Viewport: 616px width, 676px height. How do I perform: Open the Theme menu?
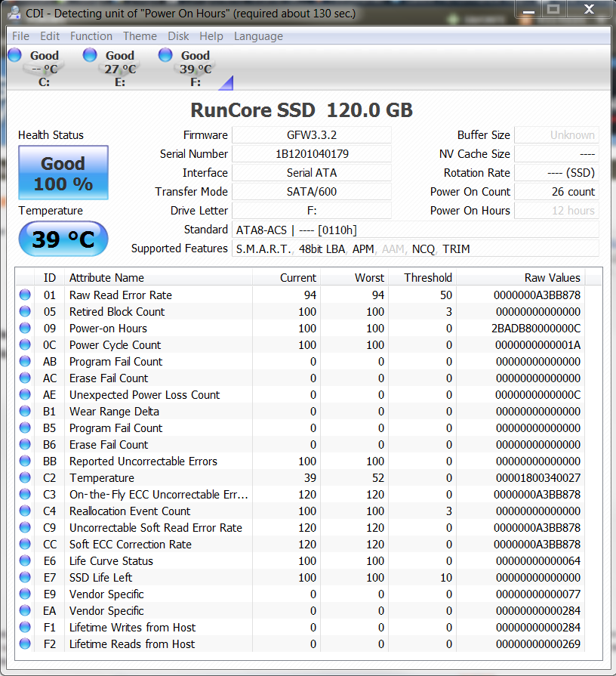(x=140, y=36)
